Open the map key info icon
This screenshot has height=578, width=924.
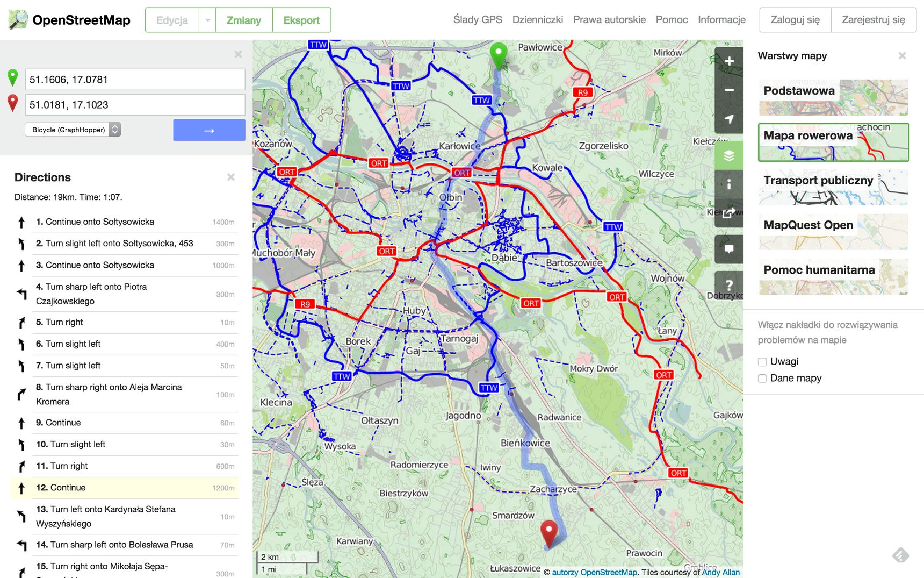pyautogui.click(x=729, y=184)
